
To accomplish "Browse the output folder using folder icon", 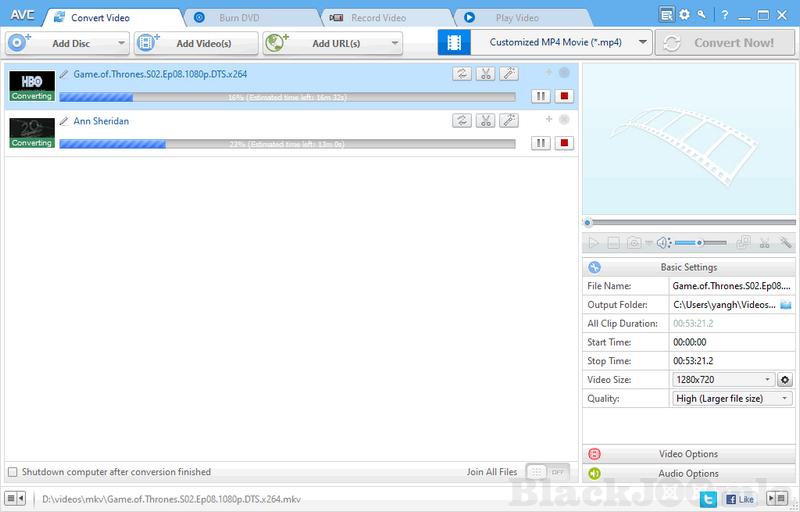I will point(786,304).
